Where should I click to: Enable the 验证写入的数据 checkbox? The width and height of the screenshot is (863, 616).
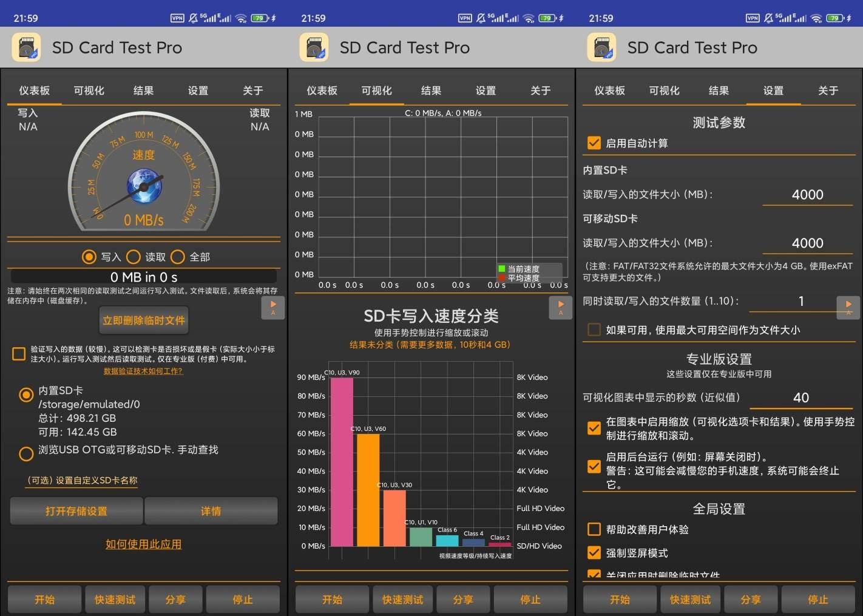coord(19,354)
